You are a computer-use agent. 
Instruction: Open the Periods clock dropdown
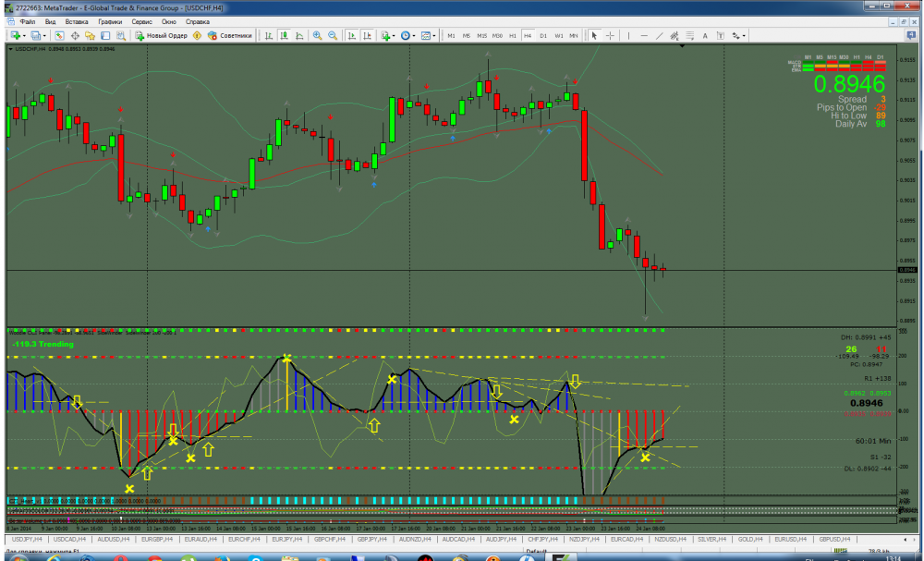pos(407,35)
